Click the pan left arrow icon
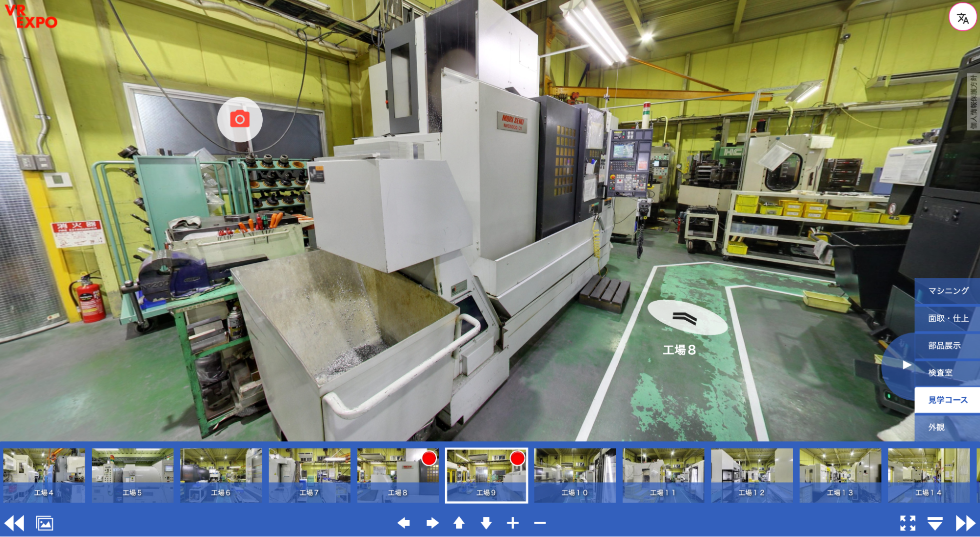This screenshot has width=980, height=537. tap(403, 523)
